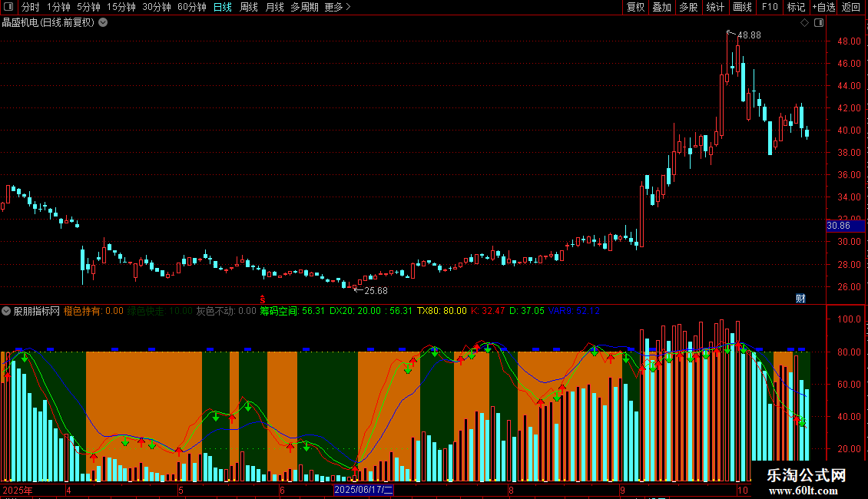This screenshot has width=868, height=499.
Task: Toggle the right info panel icon beside the diamond
Action: (x=819, y=23)
